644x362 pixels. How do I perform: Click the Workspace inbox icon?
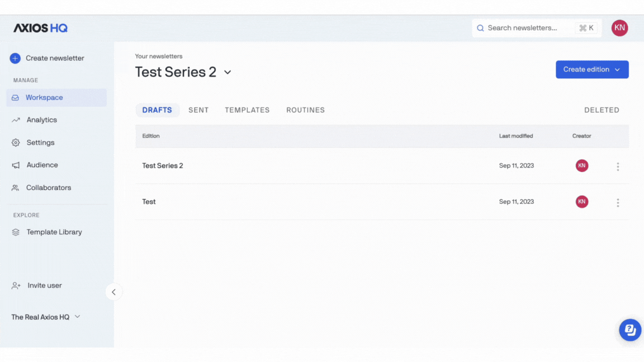pos(15,98)
